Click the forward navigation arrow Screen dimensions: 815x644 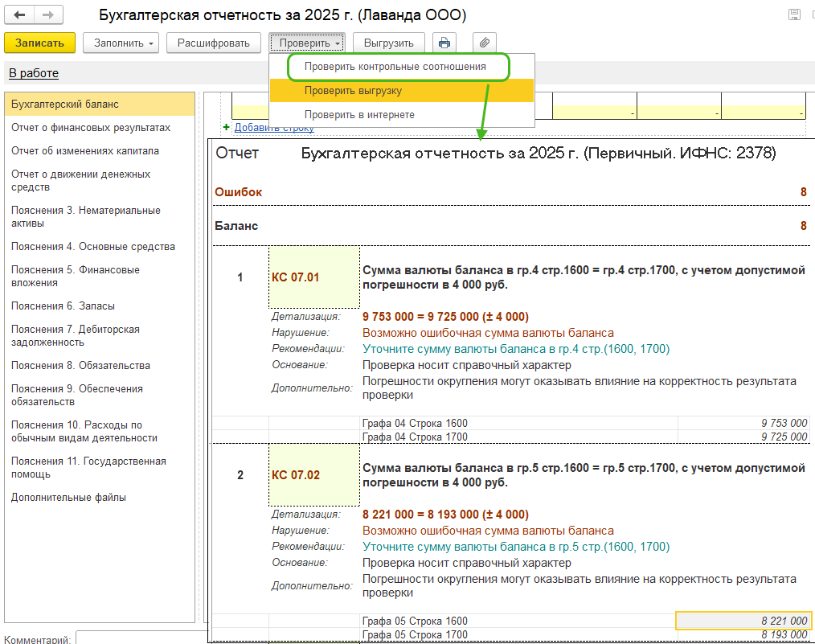pos(48,15)
